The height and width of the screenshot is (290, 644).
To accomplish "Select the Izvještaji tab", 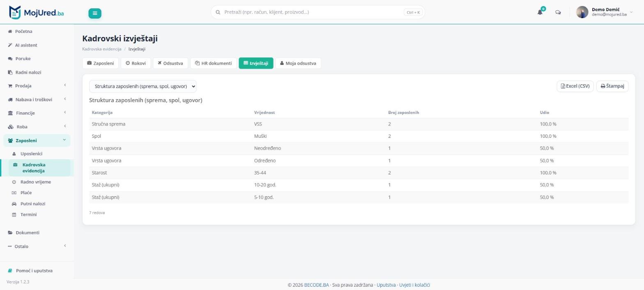I will (x=256, y=63).
